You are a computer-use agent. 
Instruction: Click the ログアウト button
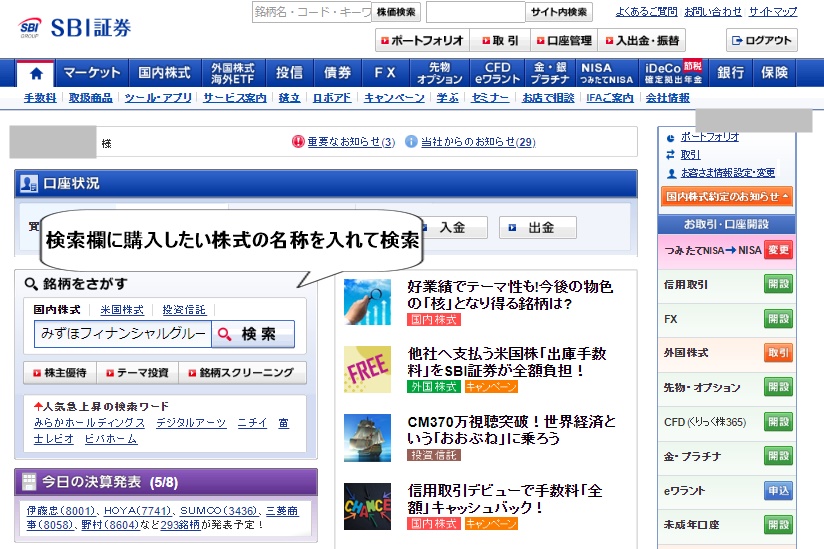761,40
